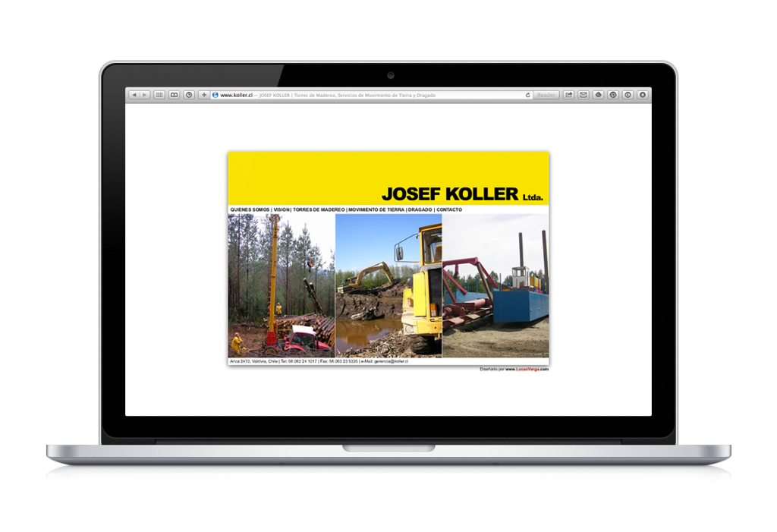Screen dimensions: 777x532
Task: Click the diamond-shaped extension button
Action: coord(598,95)
